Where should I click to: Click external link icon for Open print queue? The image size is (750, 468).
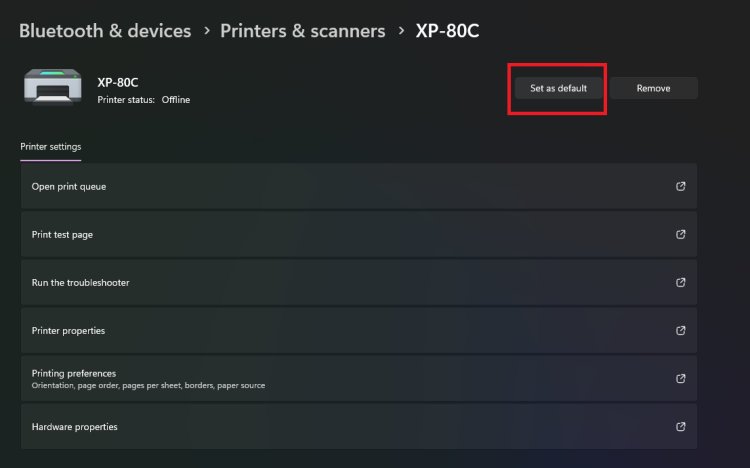coord(681,186)
